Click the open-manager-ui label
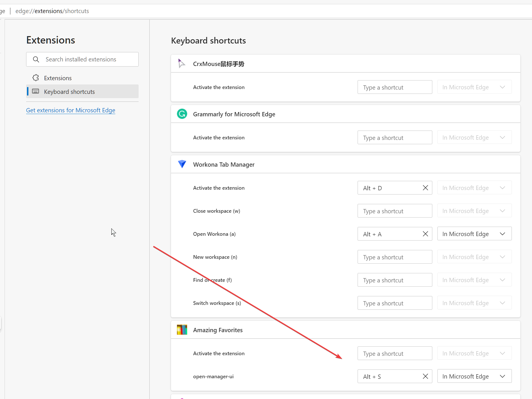 [x=213, y=377]
